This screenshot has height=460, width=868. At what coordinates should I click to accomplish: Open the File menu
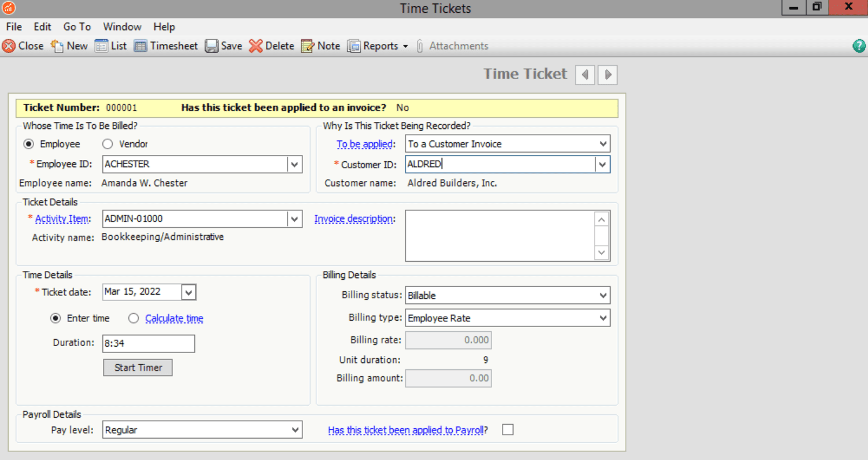pos(14,27)
